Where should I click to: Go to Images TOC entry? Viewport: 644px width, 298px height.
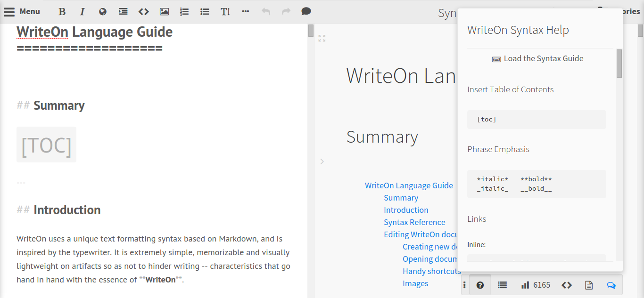[415, 283]
